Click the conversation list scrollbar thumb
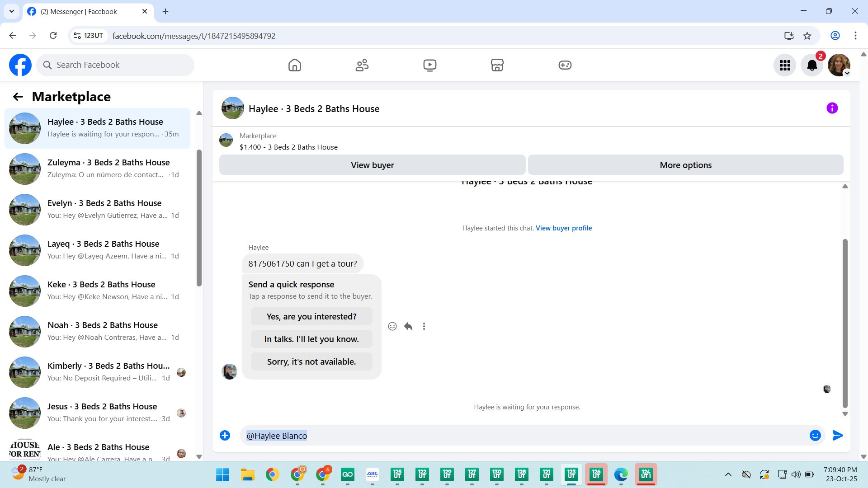Viewport: 868px width, 488px height. [199, 217]
